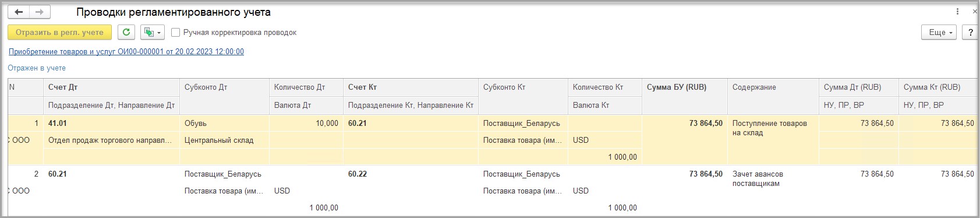980x218 pixels.
Task: Click the vertical dots menu icon
Action: pyautogui.click(x=958, y=12)
